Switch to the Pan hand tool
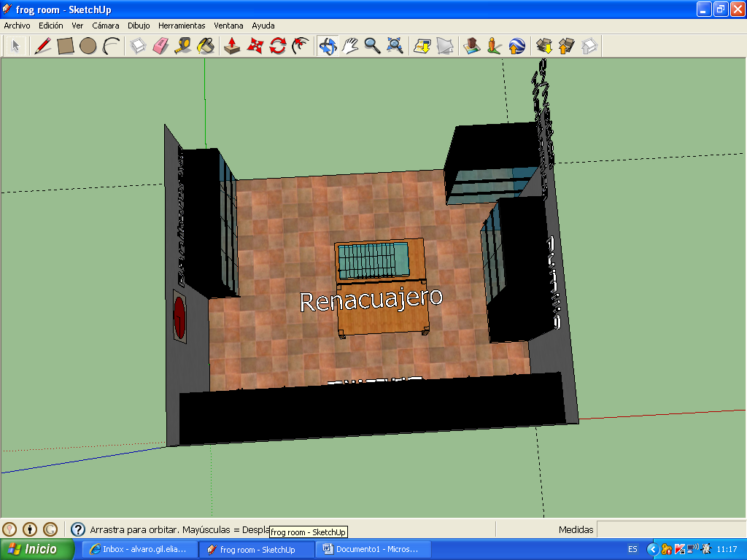The width and height of the screenshot is (747, 560). 350,46
